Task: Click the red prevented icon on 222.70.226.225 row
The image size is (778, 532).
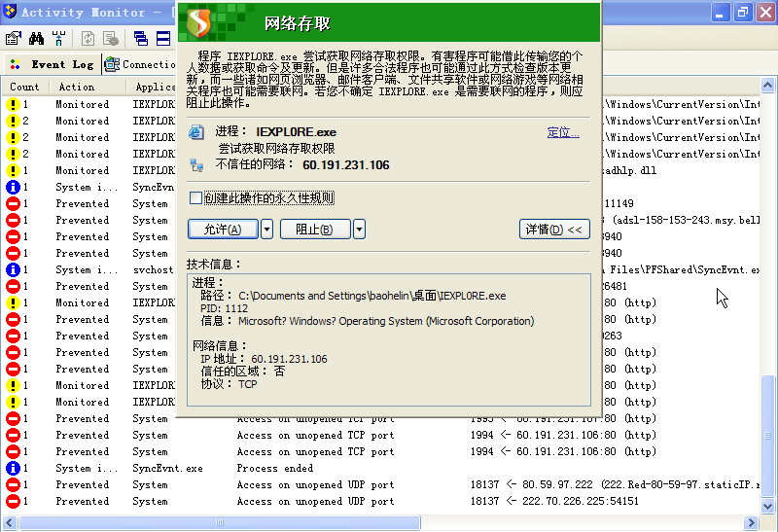Action: click(13, 501)
